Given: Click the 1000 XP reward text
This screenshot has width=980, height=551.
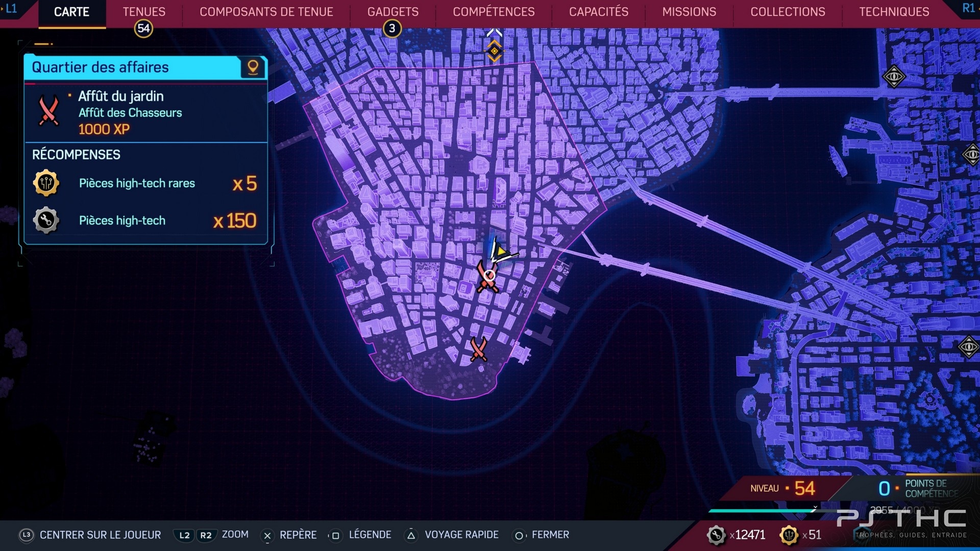Looking at the screenshot, I should pyautogui.click(x=104, y=129).
